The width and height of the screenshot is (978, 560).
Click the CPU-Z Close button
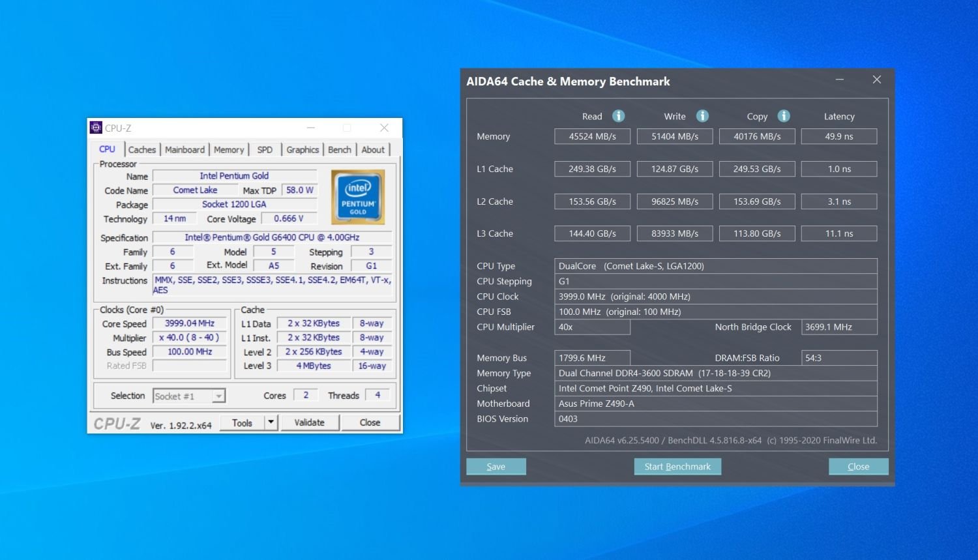[370, 422]
